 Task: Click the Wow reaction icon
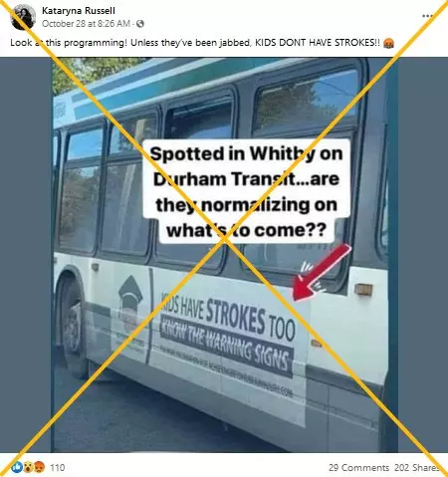click(x=28, y=467)
